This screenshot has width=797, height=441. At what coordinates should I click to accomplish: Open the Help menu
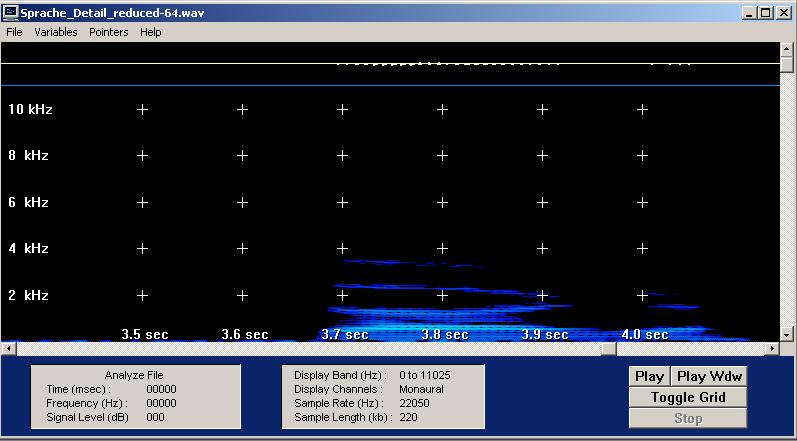[151, 32]
